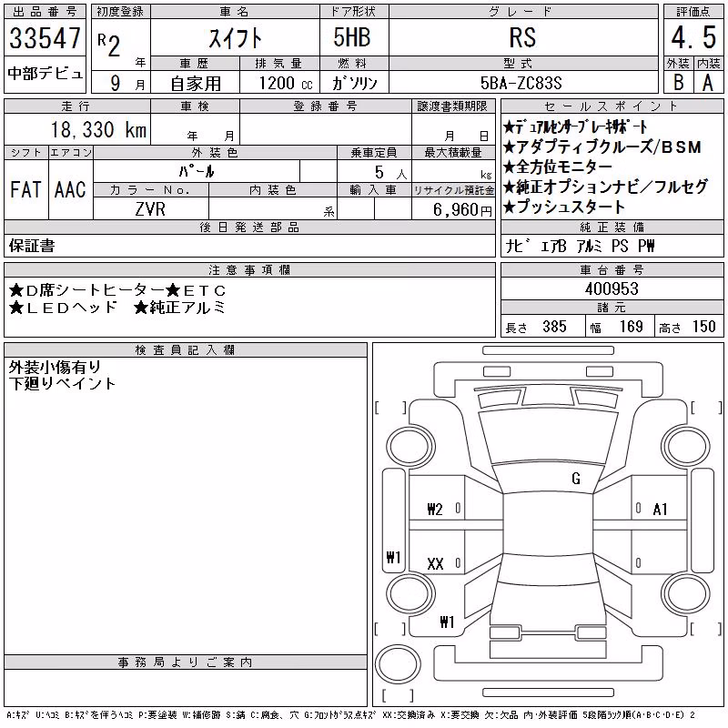Image resolution: width=728 pixels, height=728 pixels.
Task: Click the 注意事項欄 header
Action: [x=249, y=269]
